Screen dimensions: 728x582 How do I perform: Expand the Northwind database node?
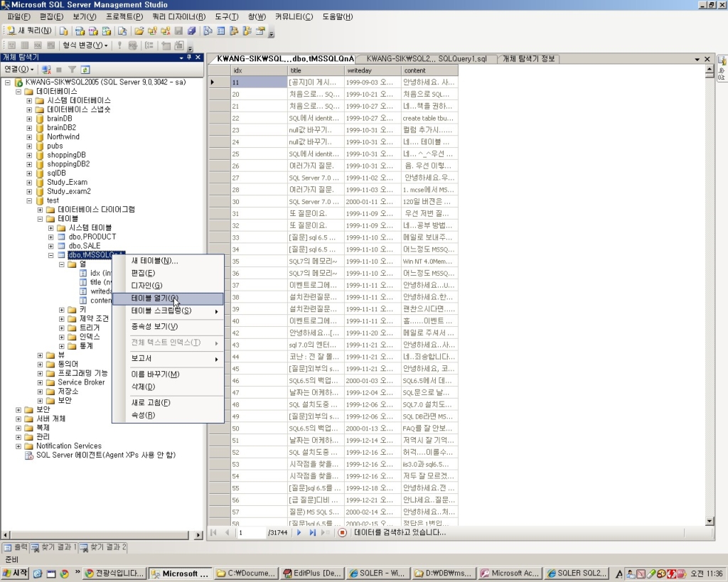pos(29,137)
